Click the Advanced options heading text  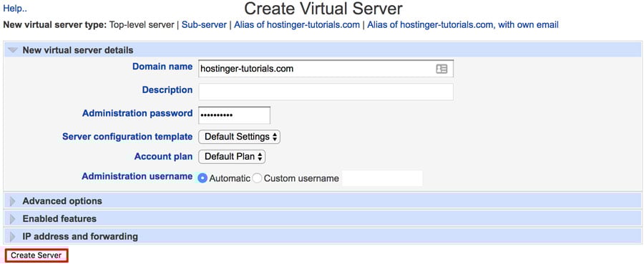(62, 201)
